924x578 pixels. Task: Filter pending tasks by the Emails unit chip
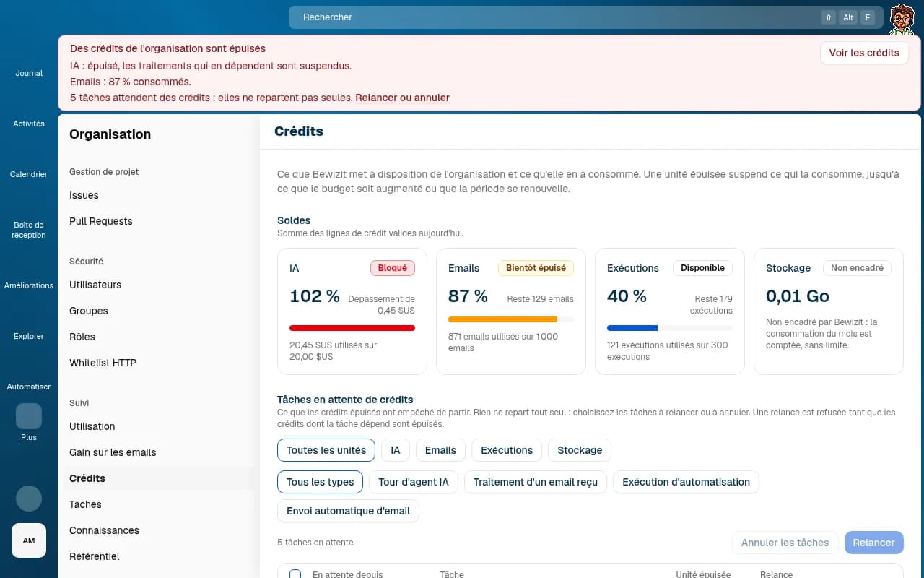pyautogui.click(x=440, y=450)
